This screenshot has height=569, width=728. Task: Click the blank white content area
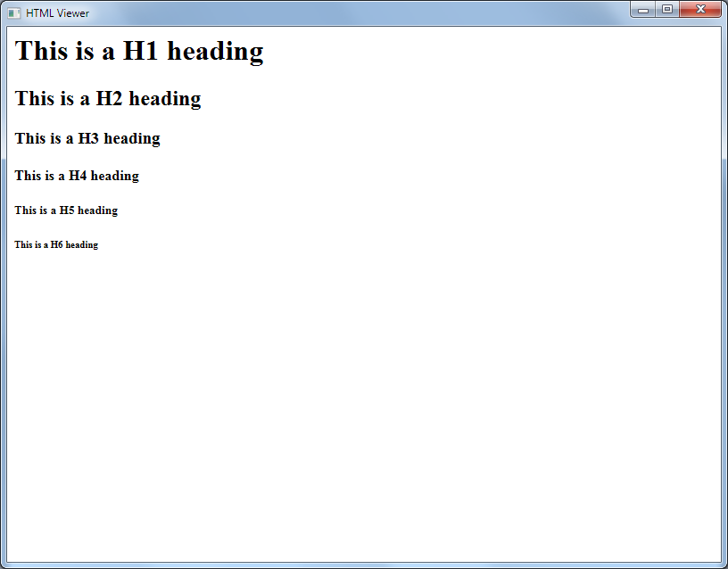357,401
